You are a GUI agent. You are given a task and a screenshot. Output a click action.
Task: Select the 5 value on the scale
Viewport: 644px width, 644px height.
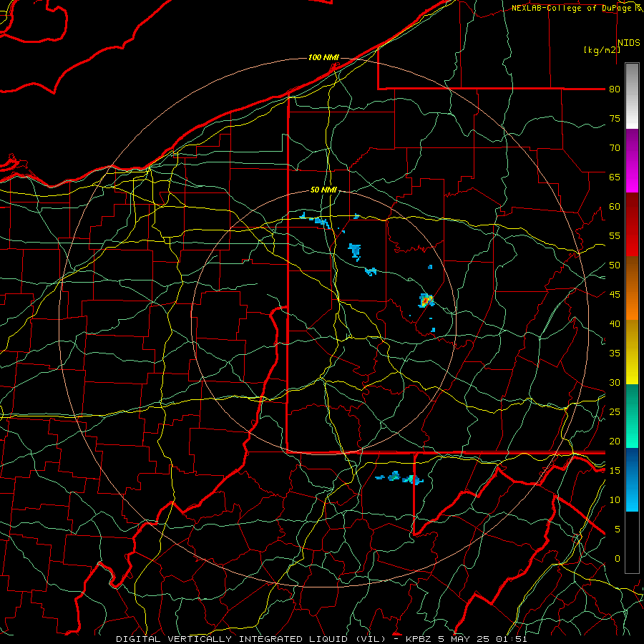(617, 530)
